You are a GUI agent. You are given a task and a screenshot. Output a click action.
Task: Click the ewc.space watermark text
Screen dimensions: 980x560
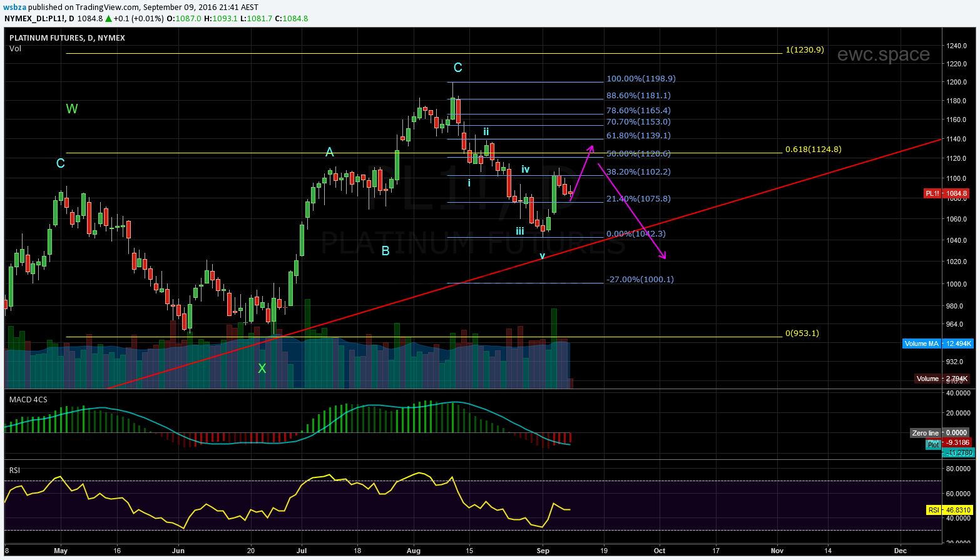(883, 54)
